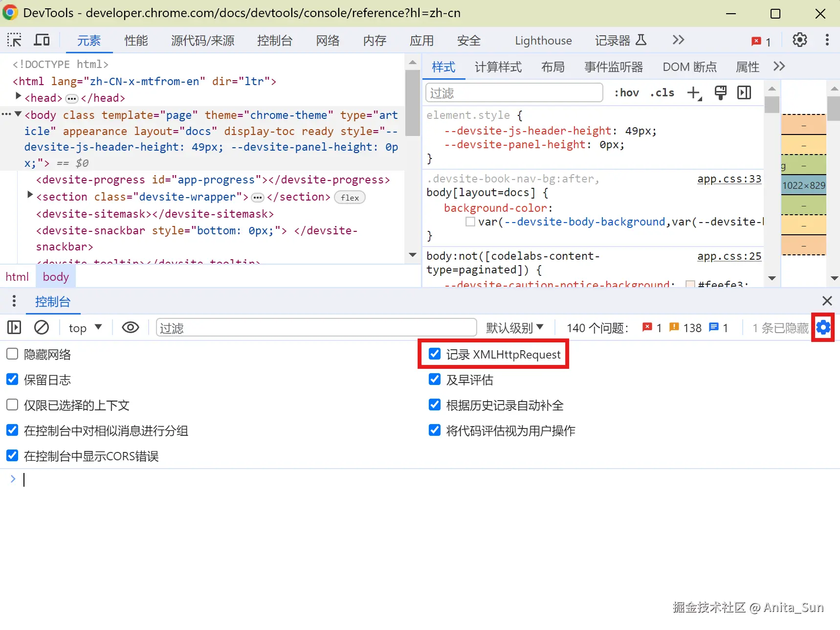The height and width of the screenshot is (630, 840).
Task: Toggle the .cls element classes button
Action: [x=663, y=93]
